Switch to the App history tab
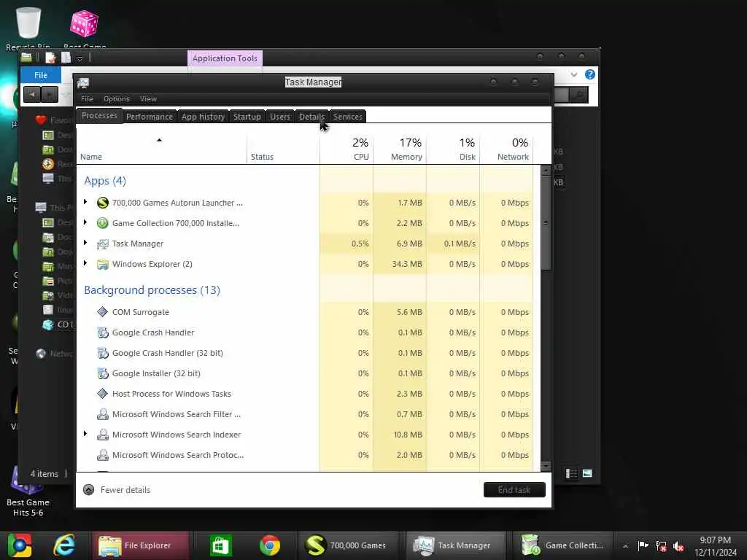Image resolution: width=747 pixels, height=560 pixels. click(x=203, y=117)
